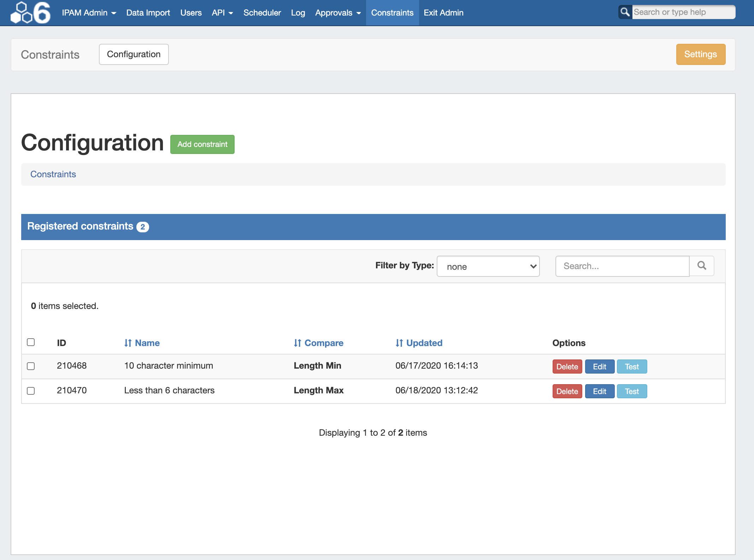This screenshot has width=754, height=560.
Task: Delete the 10 character minimum constraint
Action: pos(567,367)
